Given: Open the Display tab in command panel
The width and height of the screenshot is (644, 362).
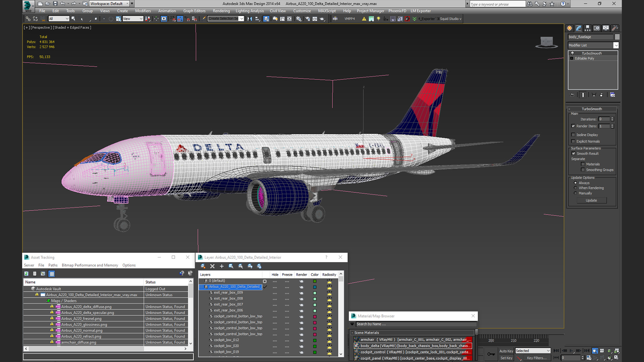Looking at the screenshot, I should [605, 28].
